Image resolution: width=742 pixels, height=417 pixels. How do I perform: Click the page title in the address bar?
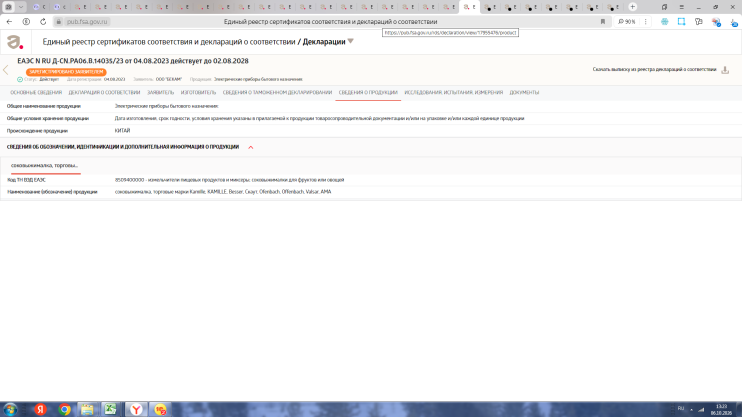click(330, 22)
